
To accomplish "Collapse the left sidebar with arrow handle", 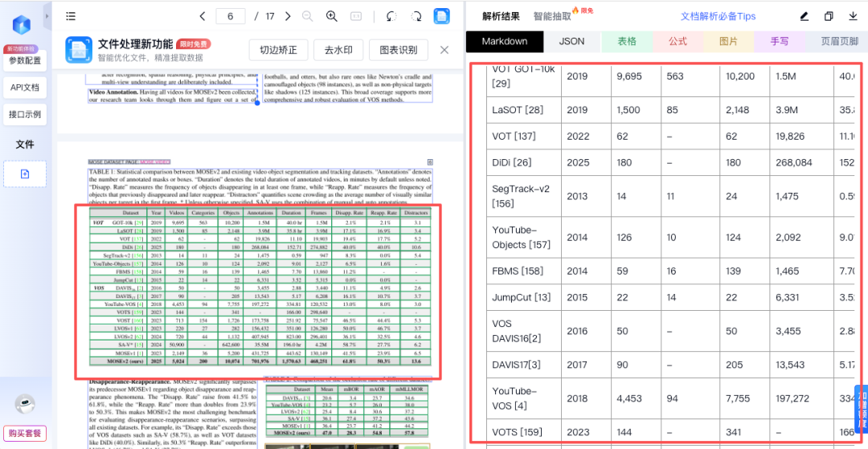I will (47, 16).
